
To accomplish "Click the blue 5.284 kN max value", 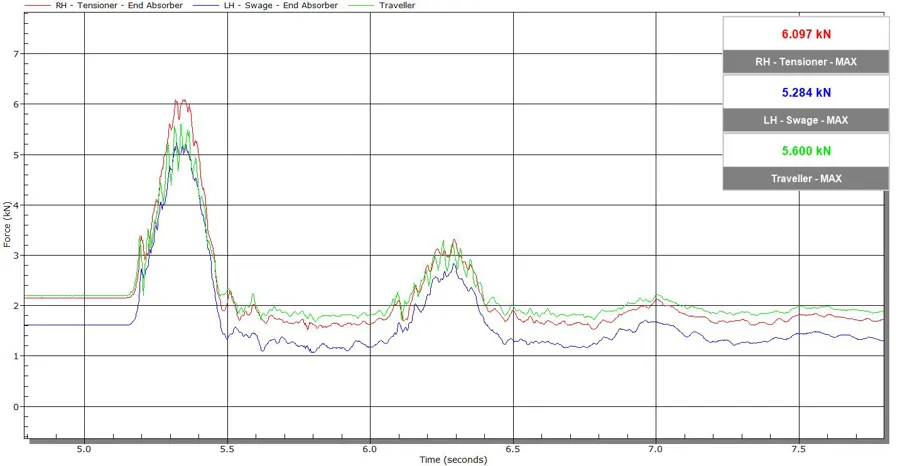I will [806, 92].
